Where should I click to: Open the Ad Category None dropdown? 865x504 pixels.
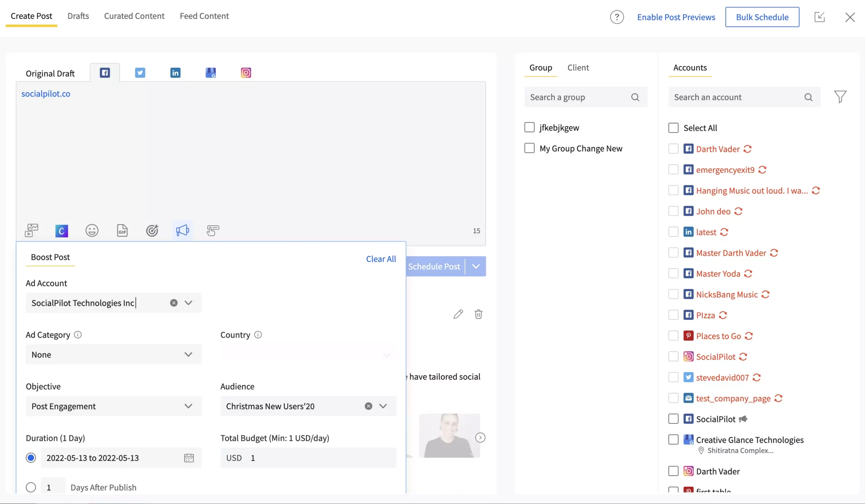pos(114,354)
